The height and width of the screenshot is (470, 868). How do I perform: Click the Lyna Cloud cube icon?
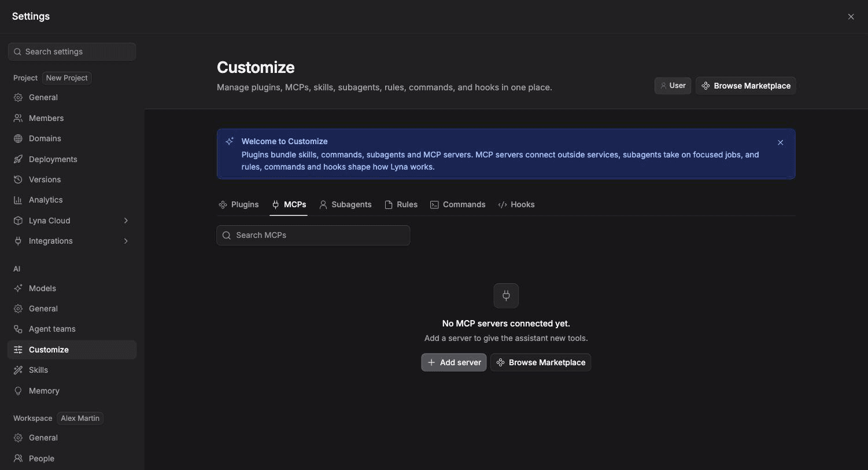point(18,221)
